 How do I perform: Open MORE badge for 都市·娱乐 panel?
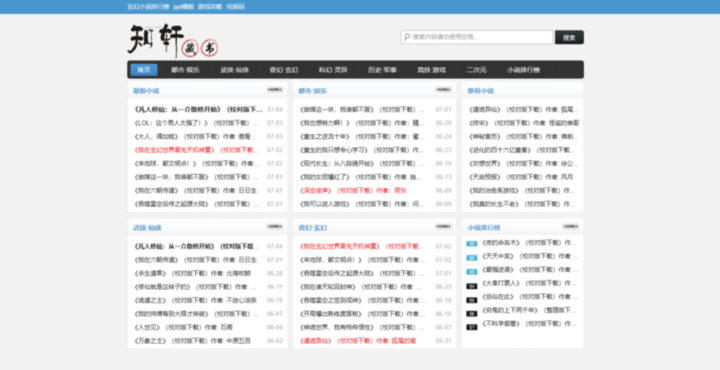[x=444, y=90]
